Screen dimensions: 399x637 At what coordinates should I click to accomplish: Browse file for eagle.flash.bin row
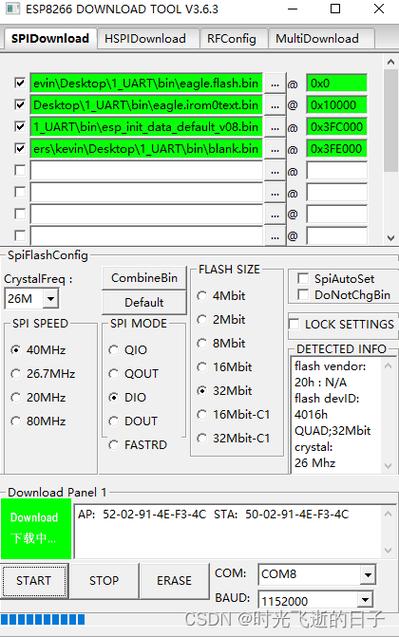[x=275, y=84]
